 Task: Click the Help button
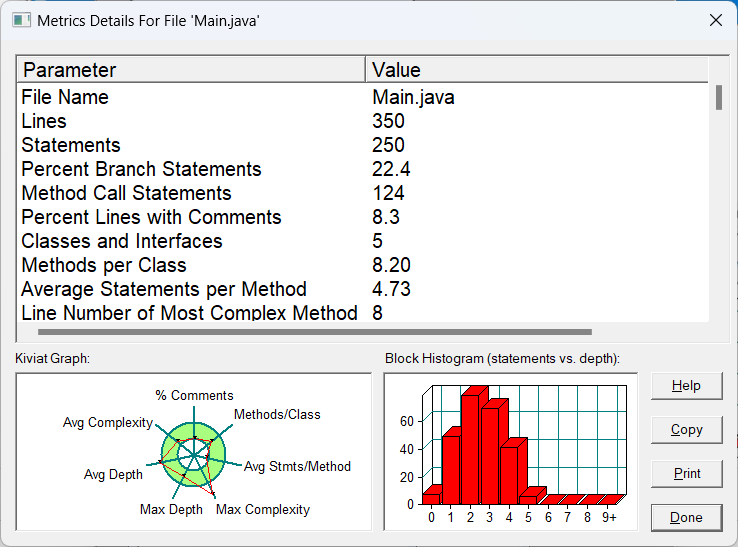pyautogui.click(x=686, y=386)
